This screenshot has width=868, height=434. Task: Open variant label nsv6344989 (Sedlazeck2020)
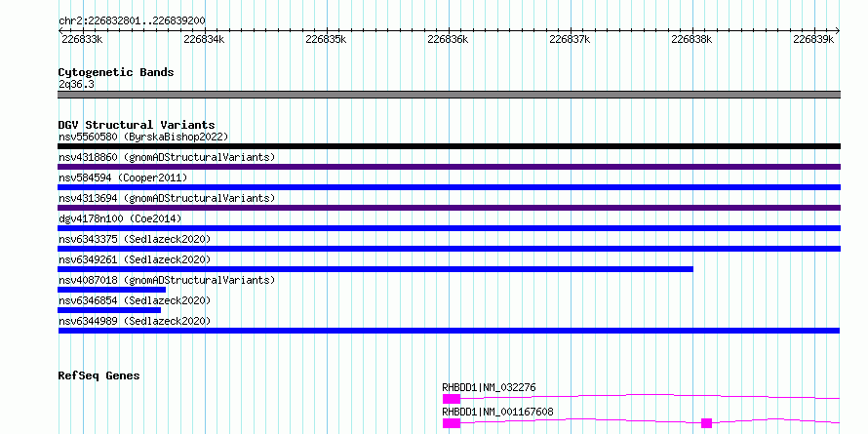click(x=135, y=321)
